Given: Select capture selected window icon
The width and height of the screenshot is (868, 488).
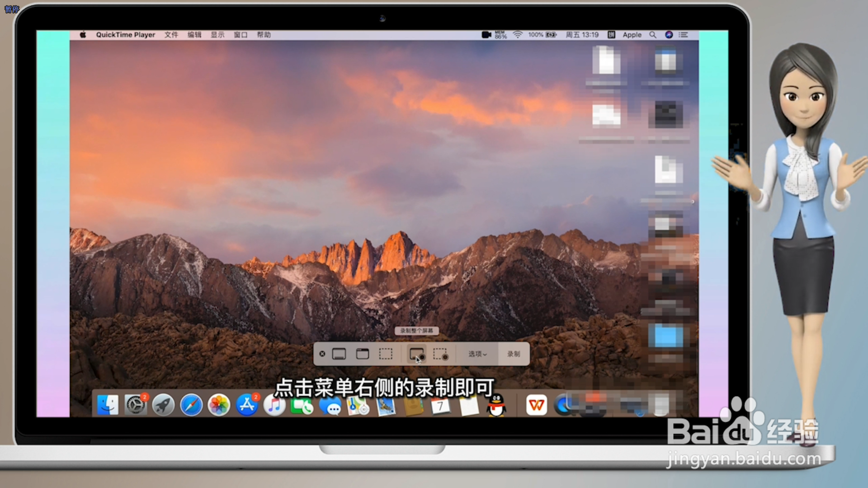Looking at the screenshot, I should click(363, 354).
